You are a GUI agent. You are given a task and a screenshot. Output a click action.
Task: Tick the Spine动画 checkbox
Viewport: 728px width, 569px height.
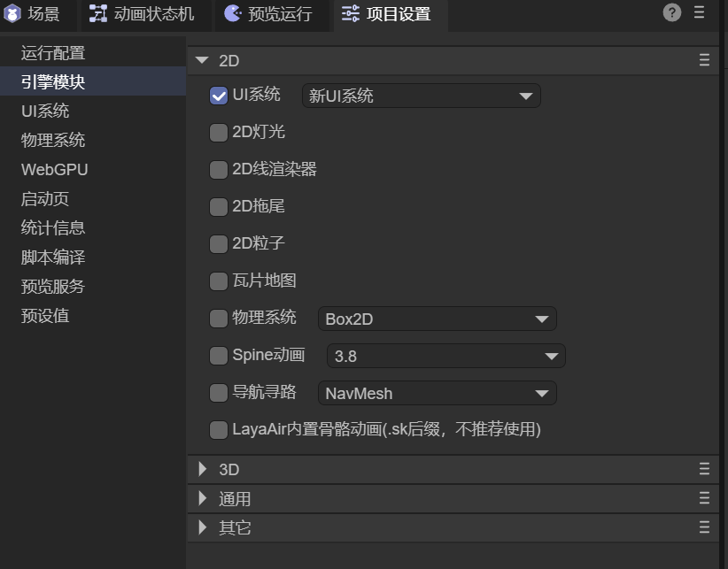tap(219, 356)
